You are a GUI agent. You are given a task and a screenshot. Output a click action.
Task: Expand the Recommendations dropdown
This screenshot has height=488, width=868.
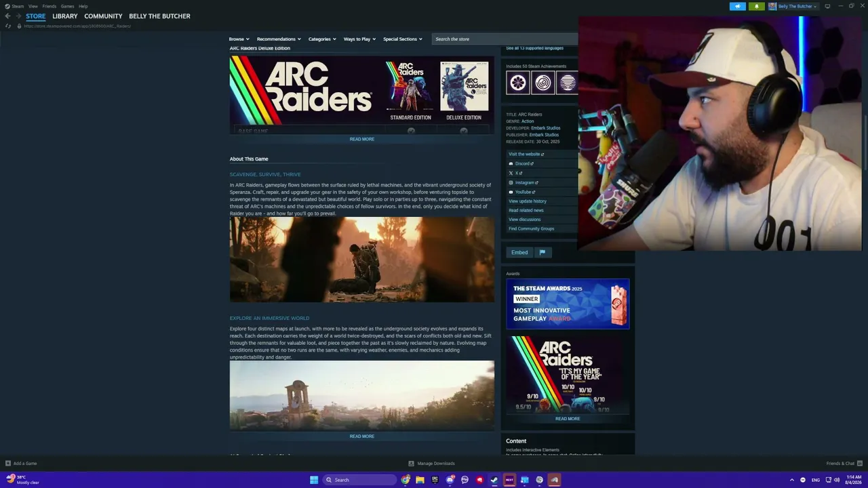point(279,39)
